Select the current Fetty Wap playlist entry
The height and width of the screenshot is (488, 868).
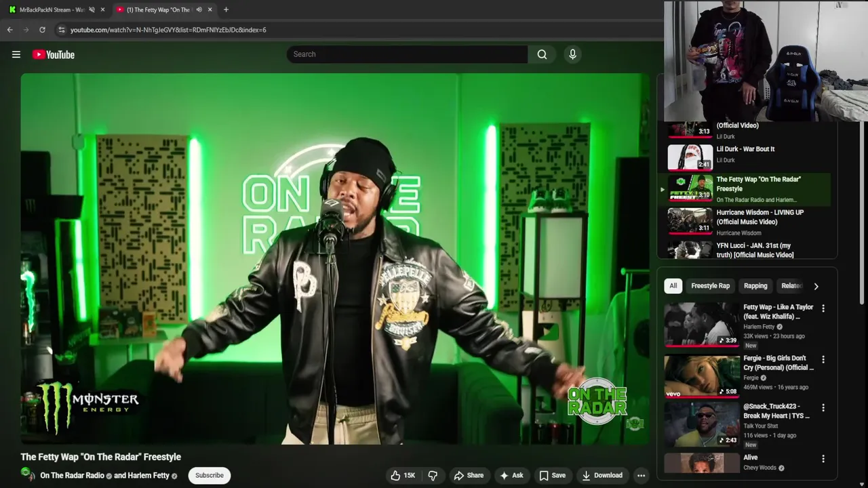746,189
